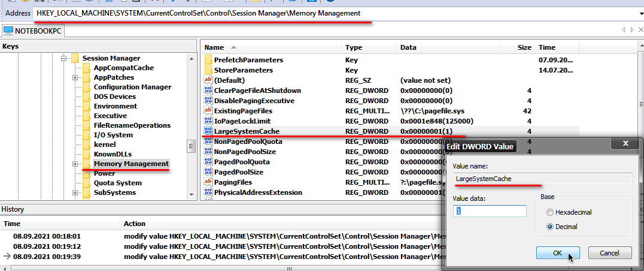Expand the Memory Management tree node
Image resolution: width=644 pixels, height=271 pixels.
click(x=75, y=164)
